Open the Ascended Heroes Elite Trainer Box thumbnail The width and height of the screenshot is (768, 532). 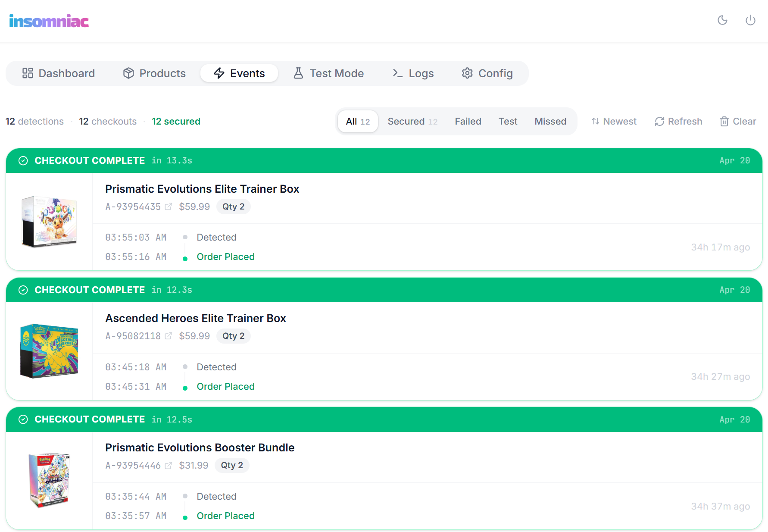pos(49,351)
